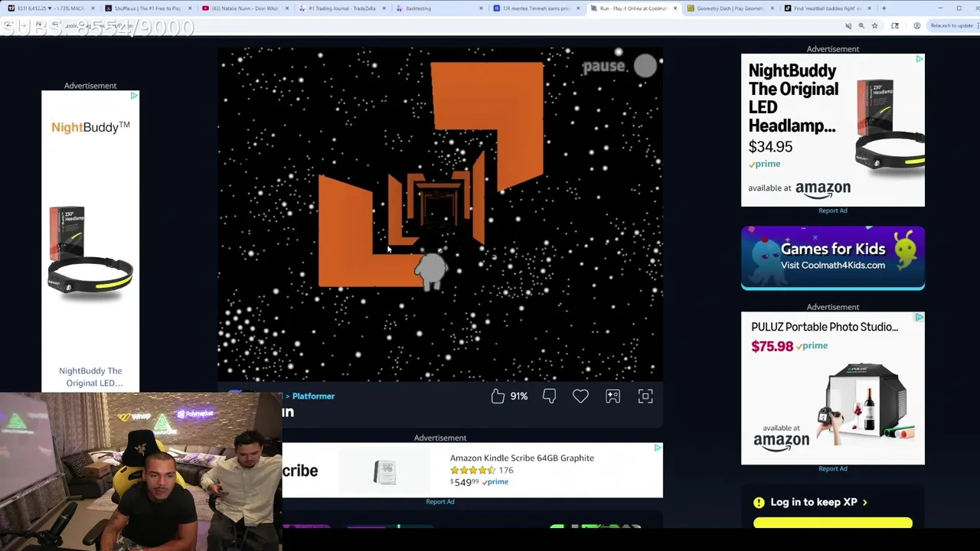The image size is (980, 551).
Task: Open the NightBuddy headlamp $34.95 ad
Action: [x=832, y=130]
